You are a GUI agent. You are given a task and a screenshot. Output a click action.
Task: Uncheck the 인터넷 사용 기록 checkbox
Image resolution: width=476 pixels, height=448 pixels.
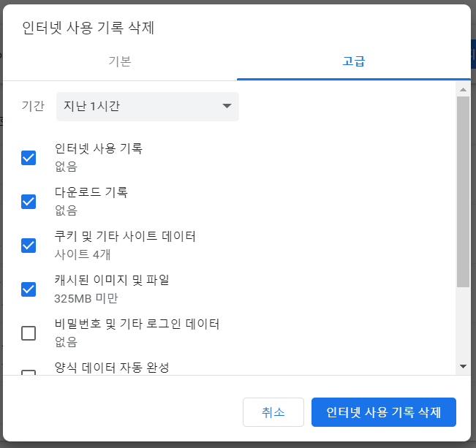click(x=29, y=158)
